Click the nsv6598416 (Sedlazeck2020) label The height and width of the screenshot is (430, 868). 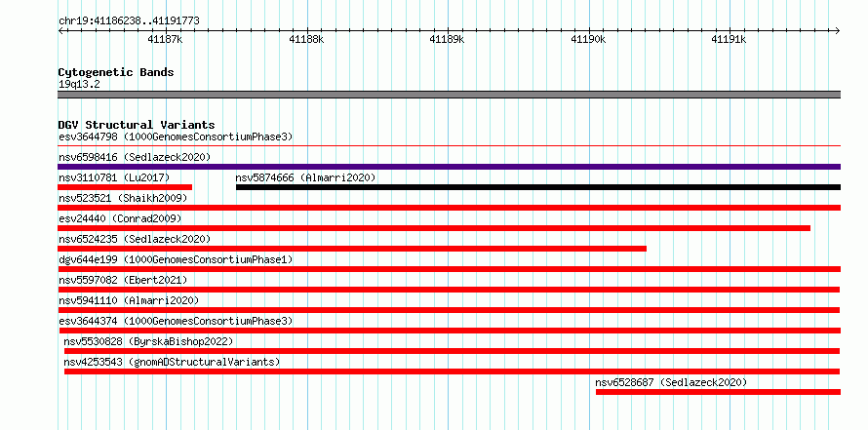[135, 157]
